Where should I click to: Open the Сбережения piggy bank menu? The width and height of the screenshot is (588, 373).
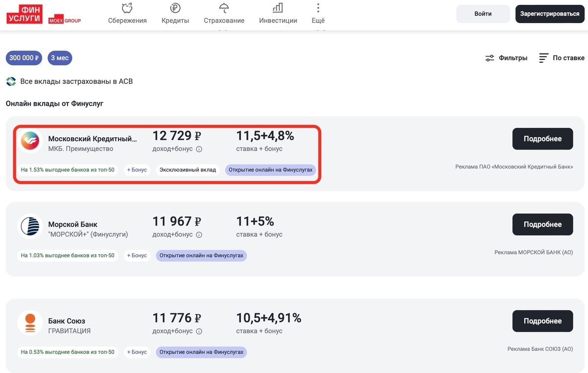[x=127, y=13]
